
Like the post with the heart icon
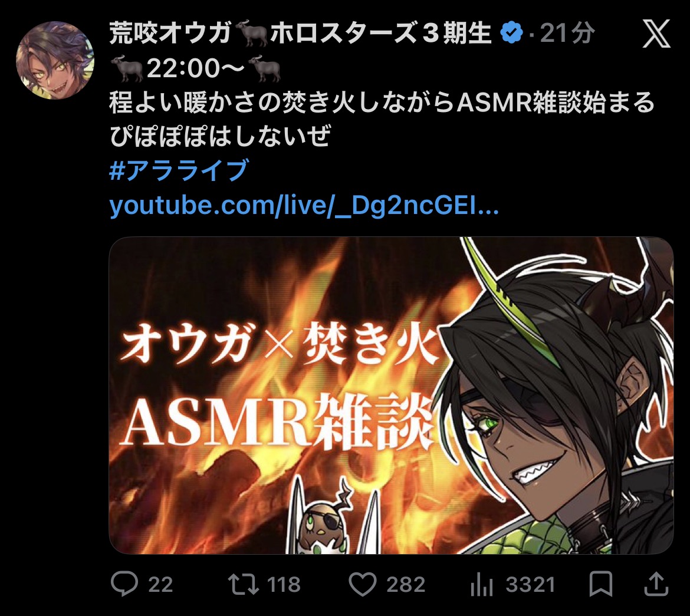pos(363,584)
